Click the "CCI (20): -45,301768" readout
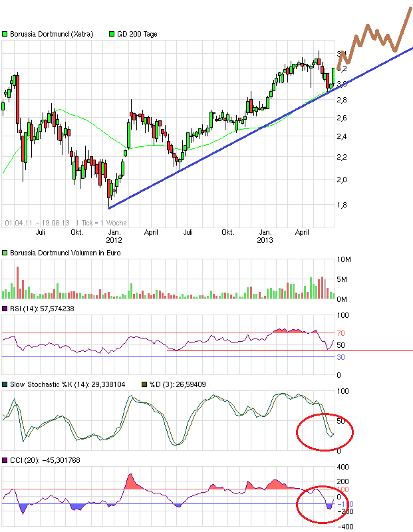This screenshot has width=413, height=532. coord(45,460)
